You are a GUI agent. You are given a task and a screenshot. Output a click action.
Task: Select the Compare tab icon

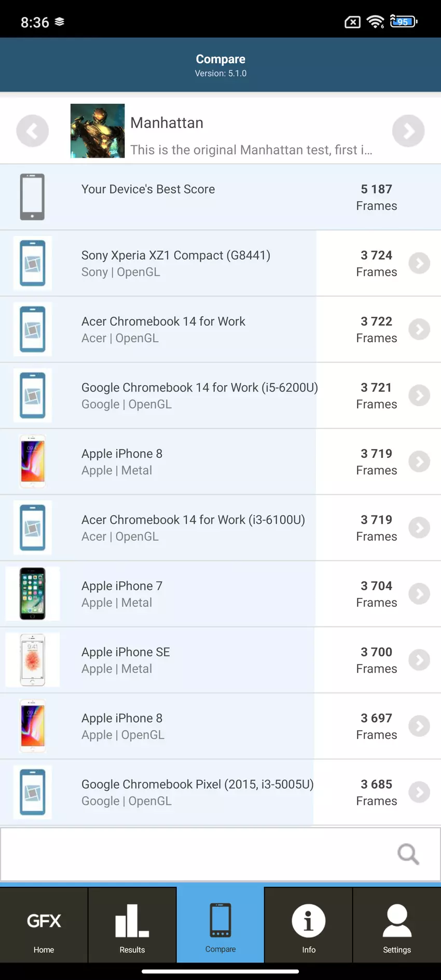point(220,920)
